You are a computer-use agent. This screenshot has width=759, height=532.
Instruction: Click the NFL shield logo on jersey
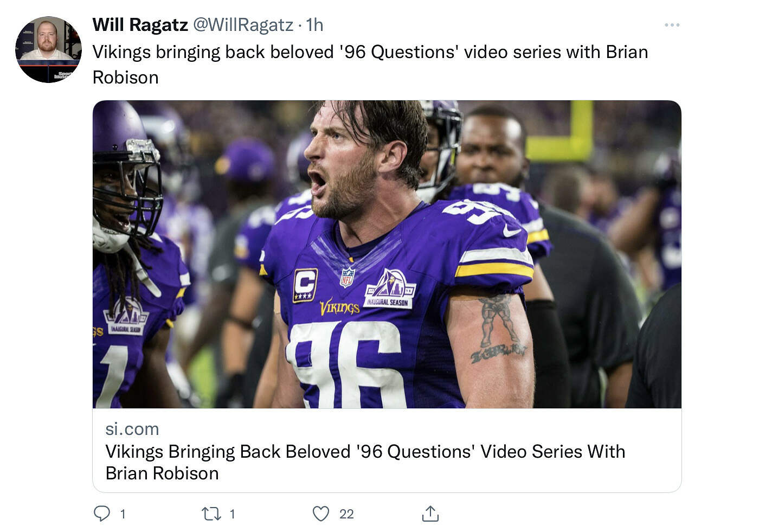tap(347, 277)
